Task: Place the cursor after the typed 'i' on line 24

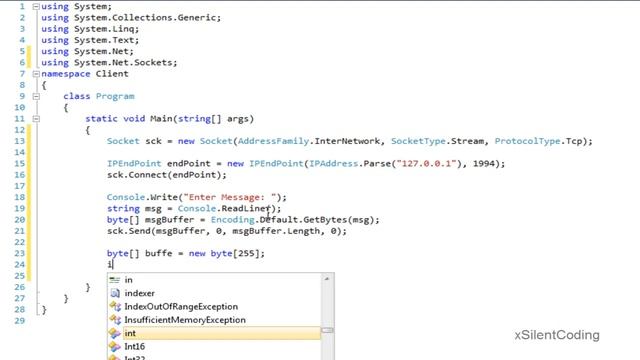Action: [x=112, y=264]
